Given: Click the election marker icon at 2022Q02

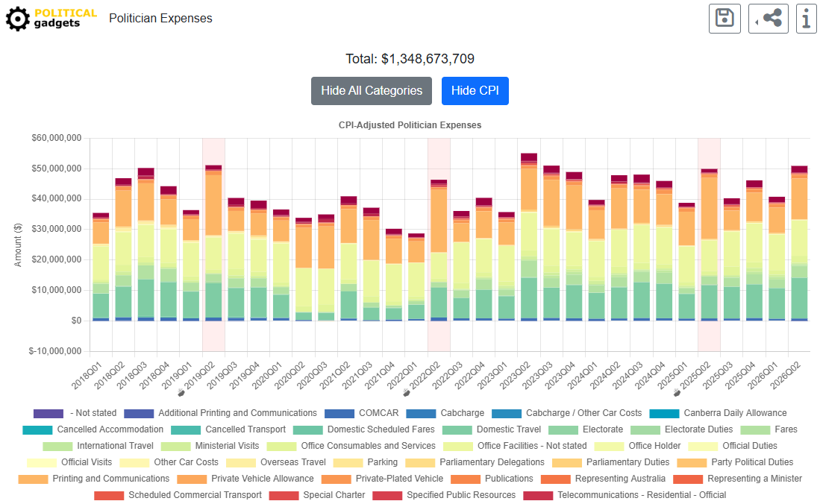Looking at the screenshot, I should (407, 393).
